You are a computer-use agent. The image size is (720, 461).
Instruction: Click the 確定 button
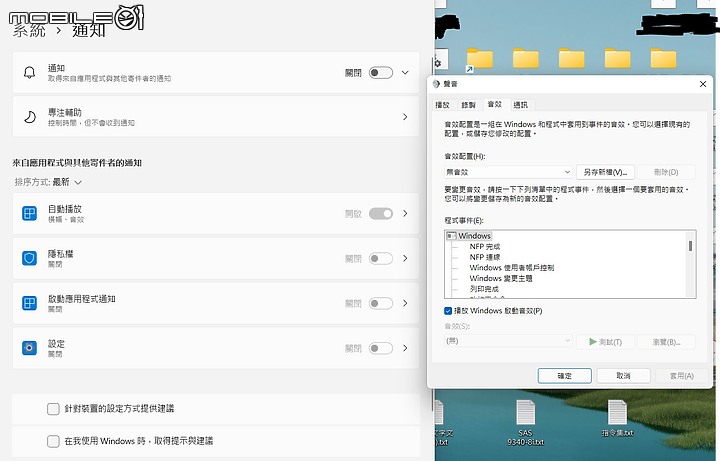(564, 376)
